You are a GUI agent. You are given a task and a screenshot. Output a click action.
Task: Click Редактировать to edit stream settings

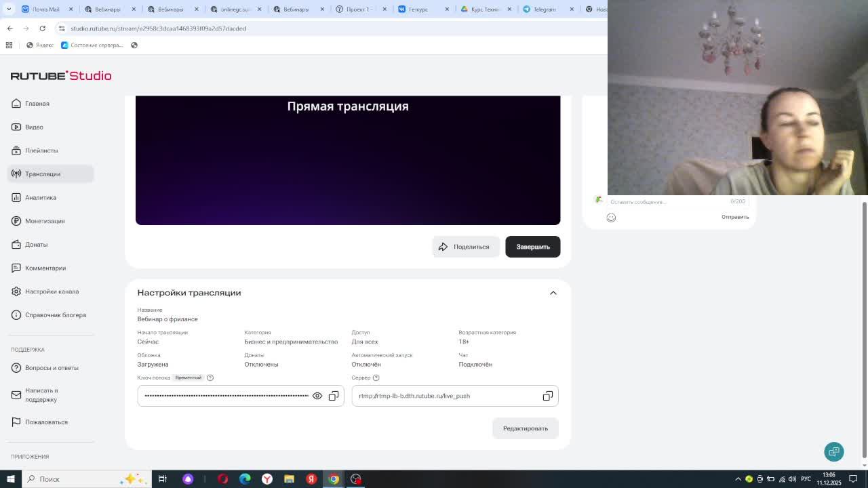pyautogui.click(x=525, y=428)
